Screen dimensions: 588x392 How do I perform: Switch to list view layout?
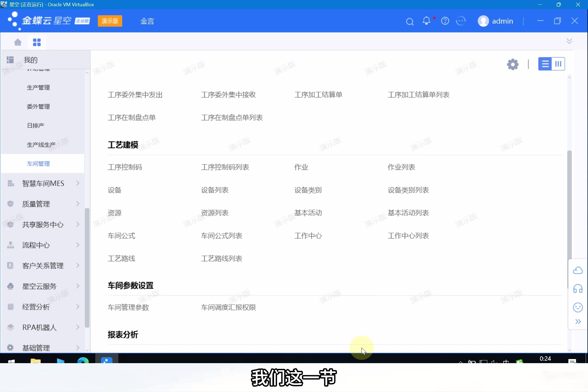(545, 64)
